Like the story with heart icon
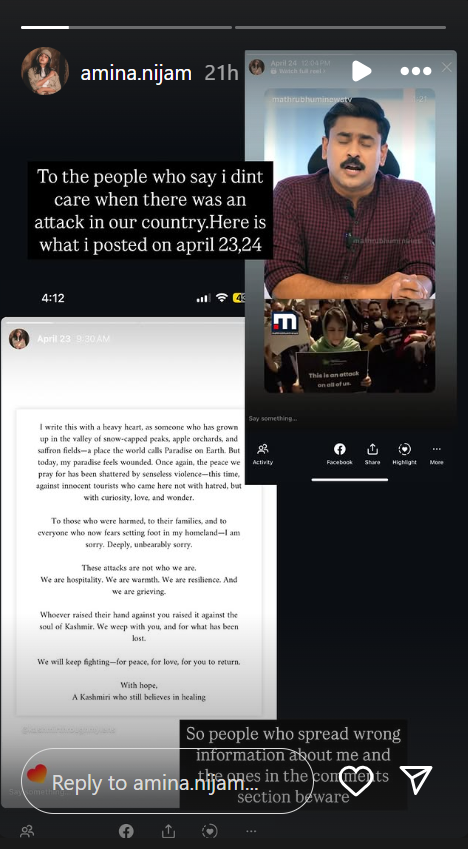 [x=356, y=780]
